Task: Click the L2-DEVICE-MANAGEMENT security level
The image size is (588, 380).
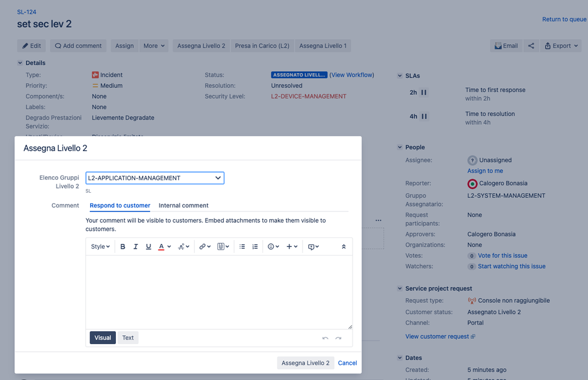Action: pos(308,97)
